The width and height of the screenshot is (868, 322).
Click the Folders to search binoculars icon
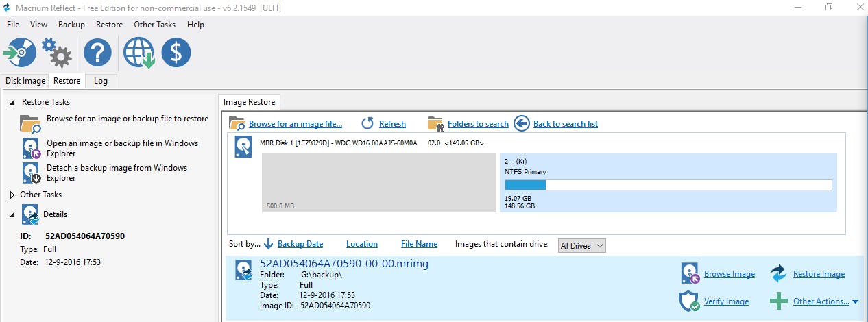click(x=435, y=123)
